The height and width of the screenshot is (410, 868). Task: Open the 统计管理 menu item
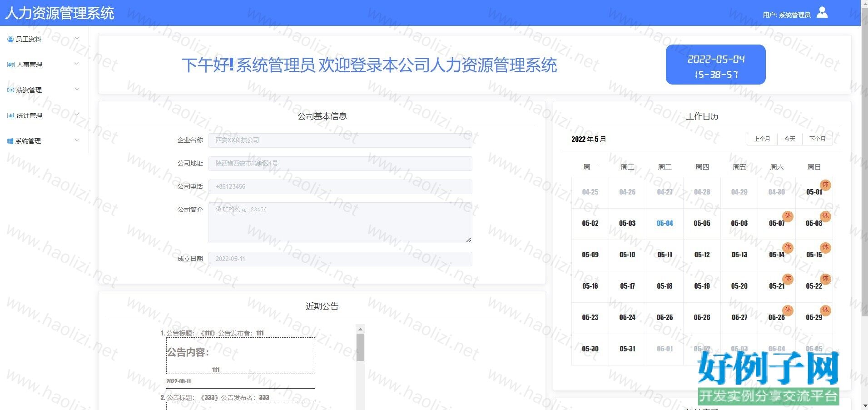[29, 115]
